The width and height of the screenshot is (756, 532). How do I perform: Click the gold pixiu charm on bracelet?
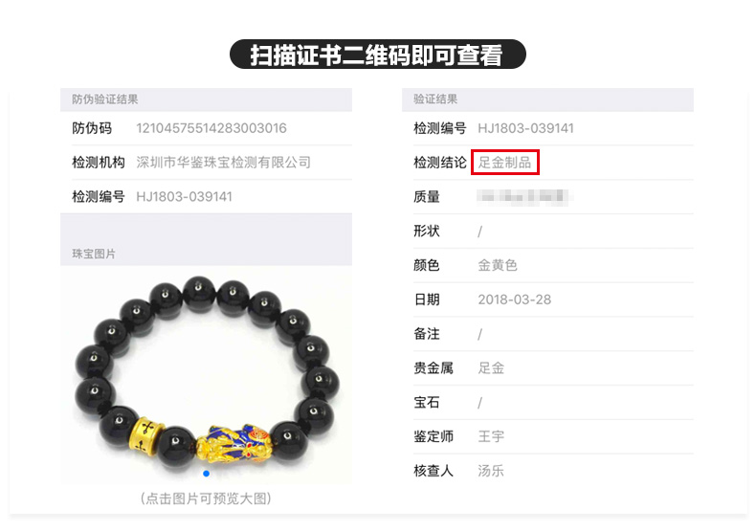tap(235, 444)
